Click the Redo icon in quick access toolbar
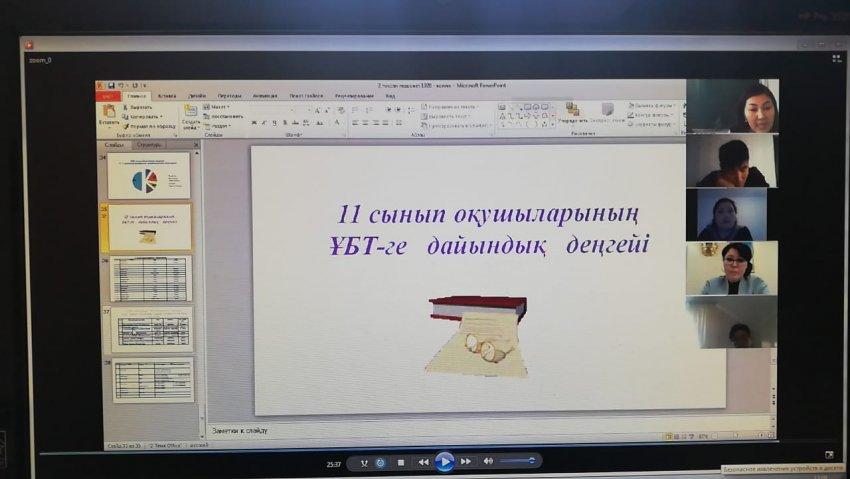This screenshot has height=479, width=850. (x=134, y=86)
